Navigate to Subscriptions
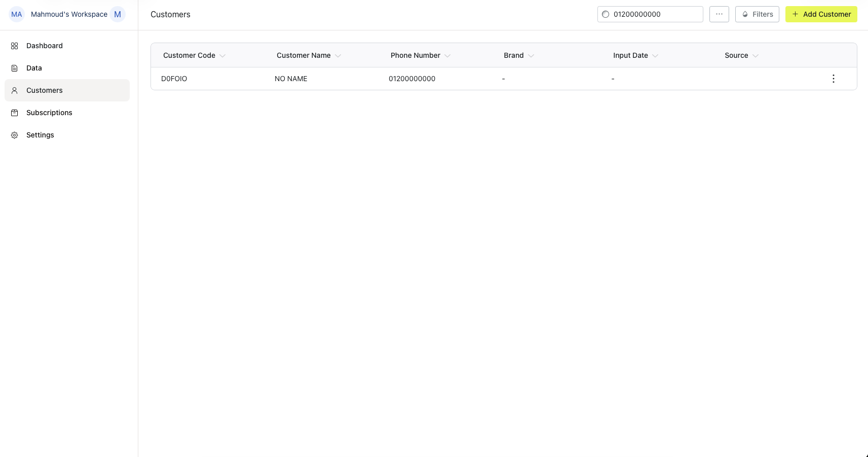 point(67,113)
